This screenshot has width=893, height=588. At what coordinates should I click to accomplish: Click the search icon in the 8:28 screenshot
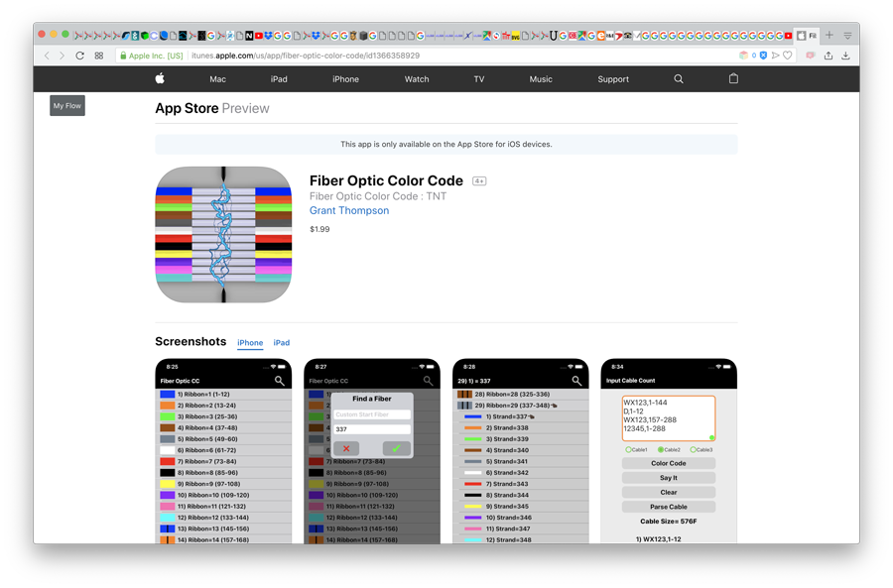pos(576,381)
